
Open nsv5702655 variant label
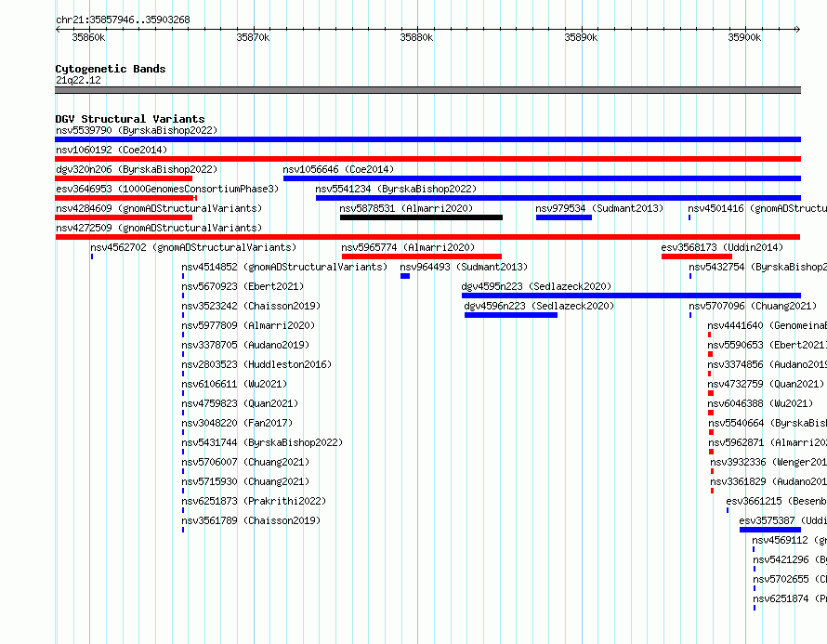[x=790, y=579]
